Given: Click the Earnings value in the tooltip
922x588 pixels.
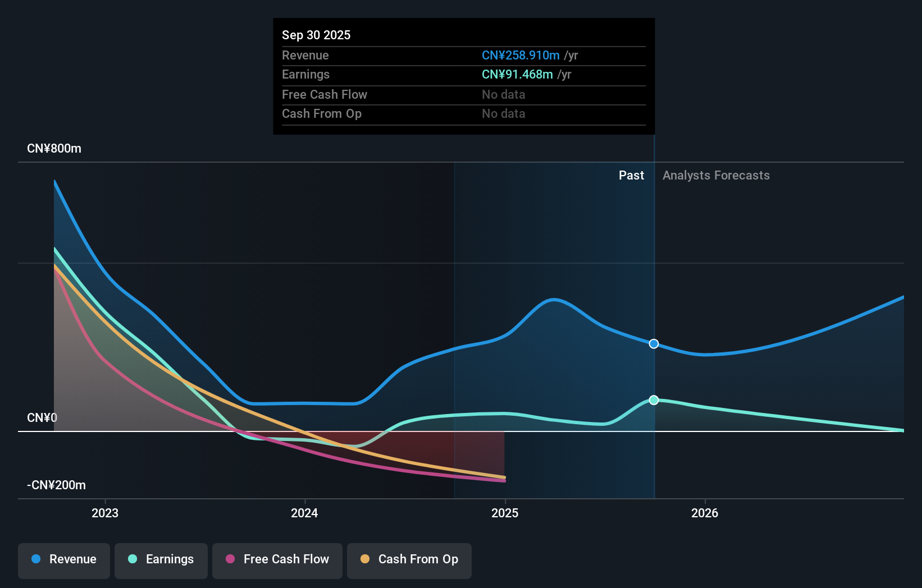Looking at the screenshot, I should [516, 74].
